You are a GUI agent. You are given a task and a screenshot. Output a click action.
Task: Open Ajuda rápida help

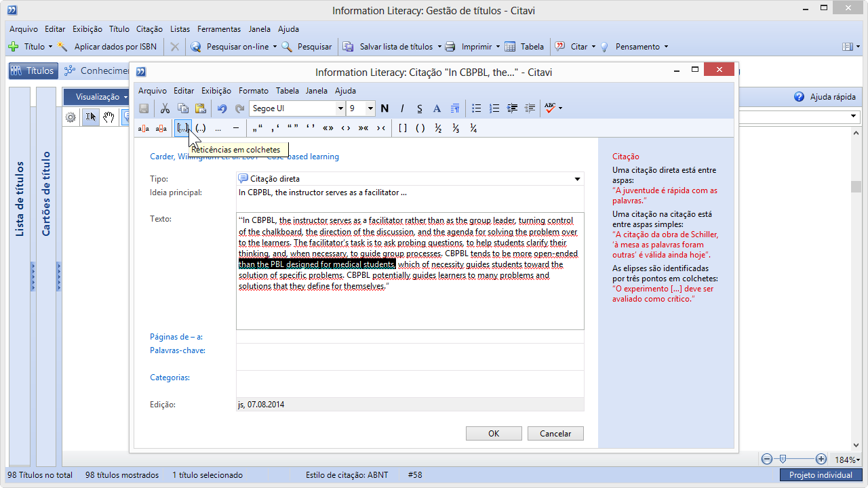(825, 97)
